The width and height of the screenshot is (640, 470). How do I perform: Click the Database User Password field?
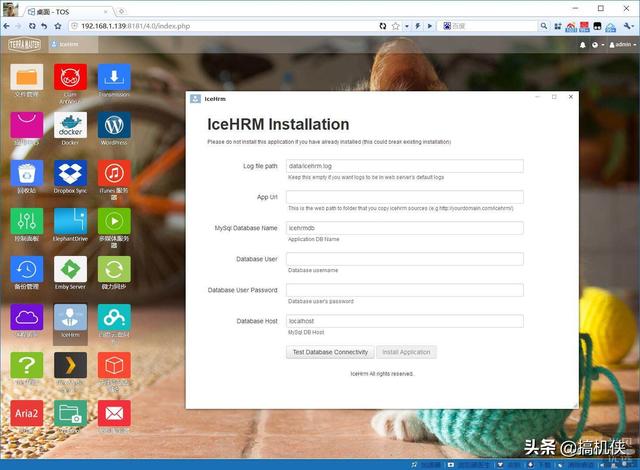[x=404, y=290]
